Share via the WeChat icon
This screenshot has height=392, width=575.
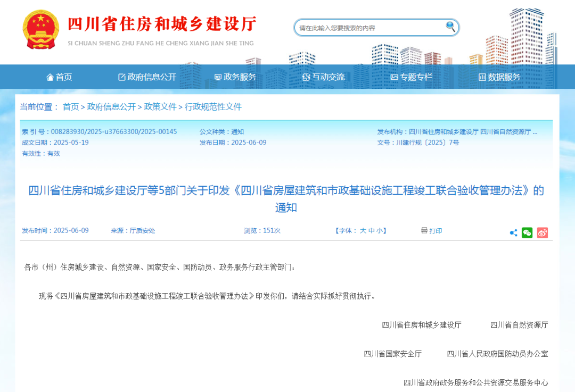click(x=527, y=232)
